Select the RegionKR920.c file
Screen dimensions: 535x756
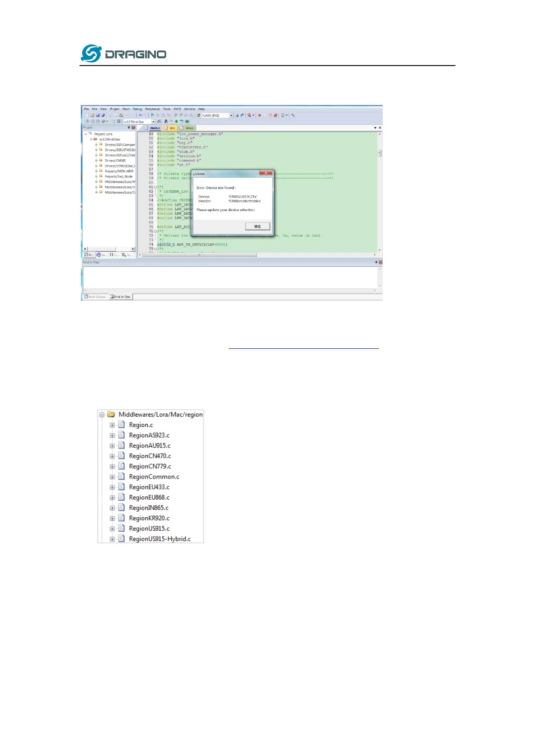coord(149,518)
